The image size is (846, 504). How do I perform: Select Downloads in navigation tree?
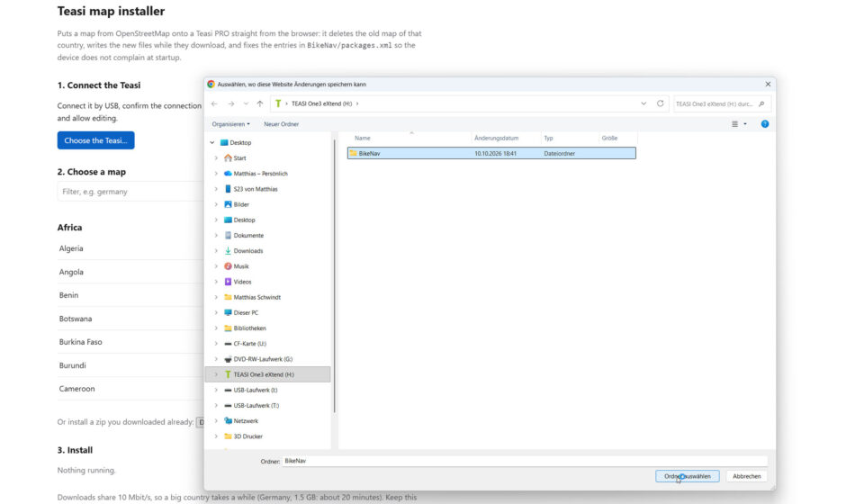pos(247,251)
